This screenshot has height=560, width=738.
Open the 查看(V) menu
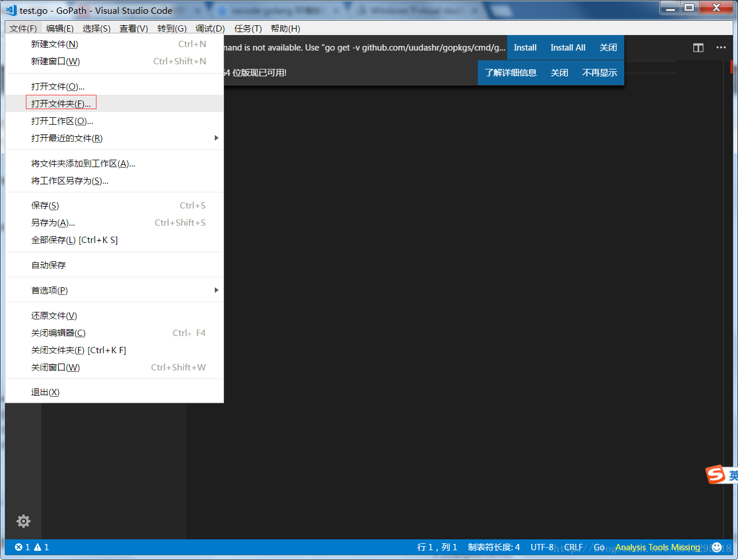134,29
